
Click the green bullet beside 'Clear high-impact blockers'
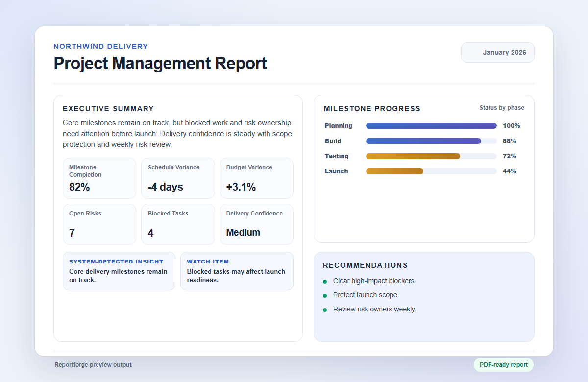click(x=325, y=282)
